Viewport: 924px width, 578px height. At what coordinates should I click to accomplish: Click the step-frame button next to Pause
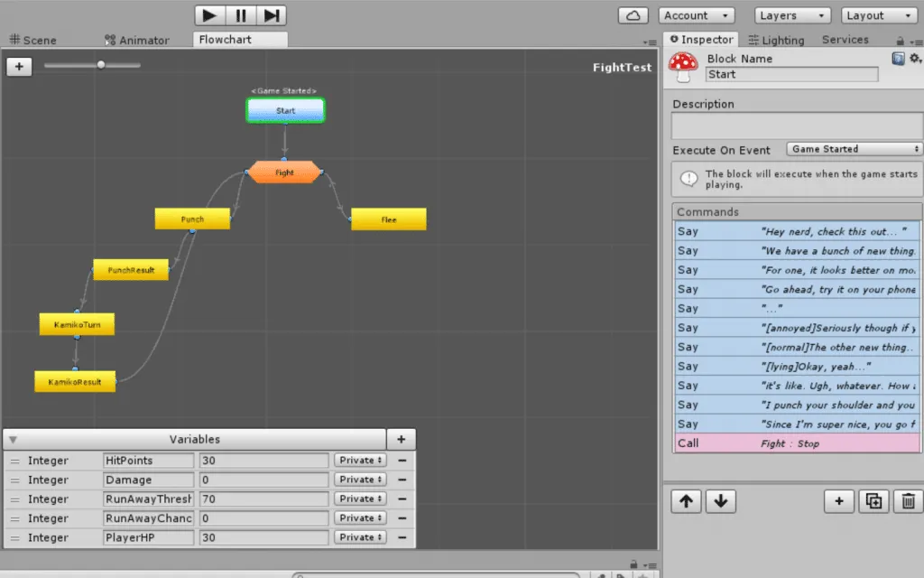[271, 14]
